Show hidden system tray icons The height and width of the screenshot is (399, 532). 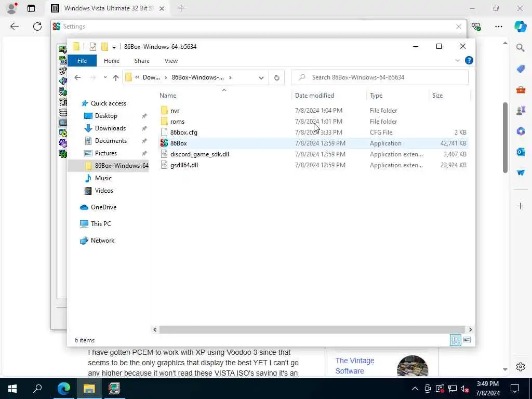click(415, 389)
